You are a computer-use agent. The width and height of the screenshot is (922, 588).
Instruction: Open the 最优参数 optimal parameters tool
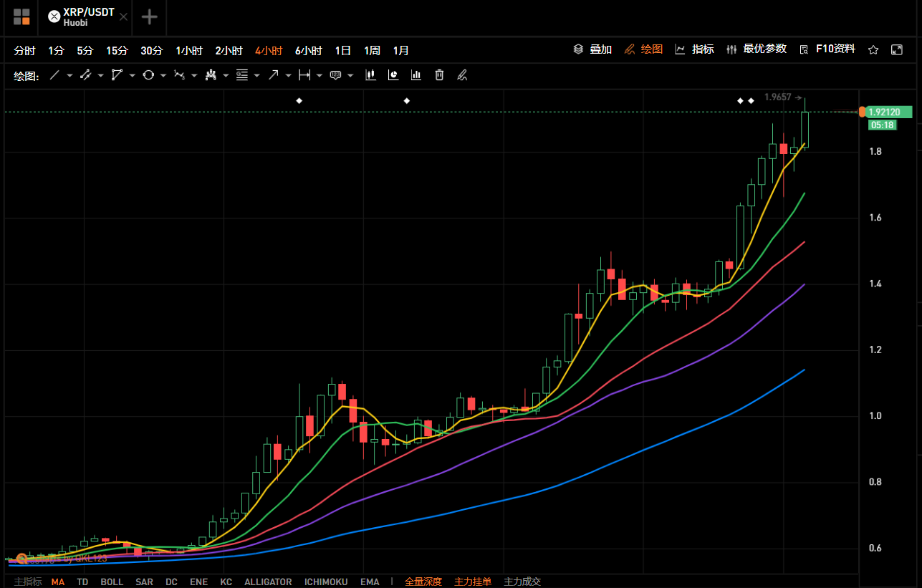757,49
